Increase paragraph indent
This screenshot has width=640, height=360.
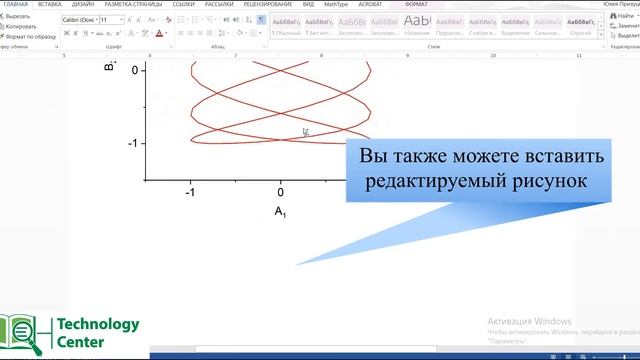click(x=236, y=20)
